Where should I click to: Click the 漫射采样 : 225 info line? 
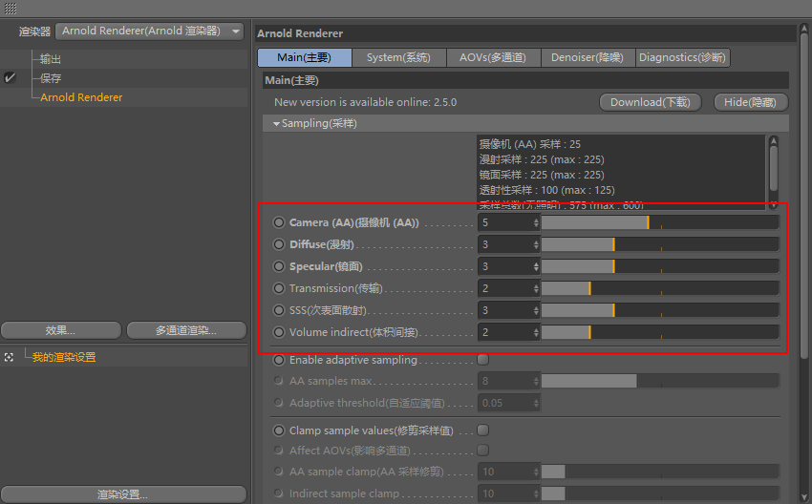point(542,159)
